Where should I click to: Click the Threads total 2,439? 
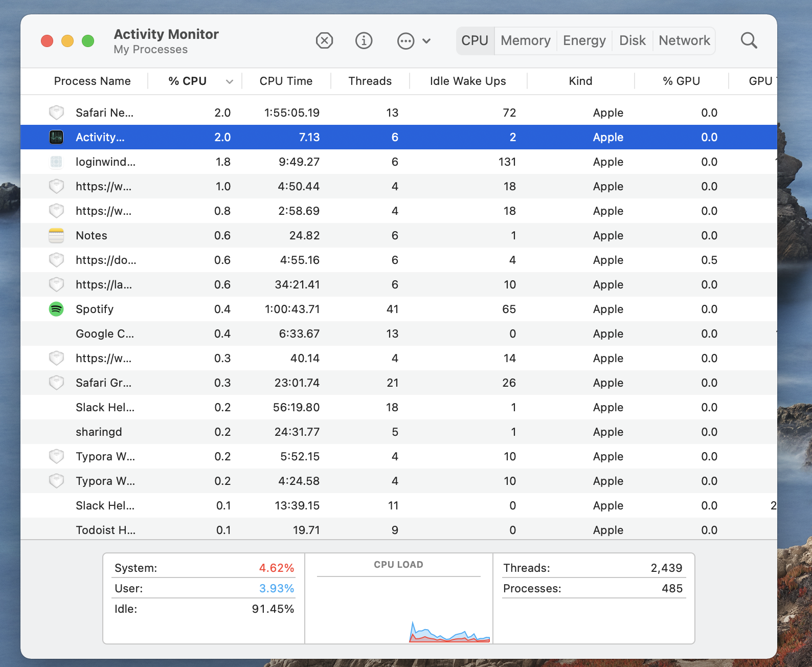point(666,568)
